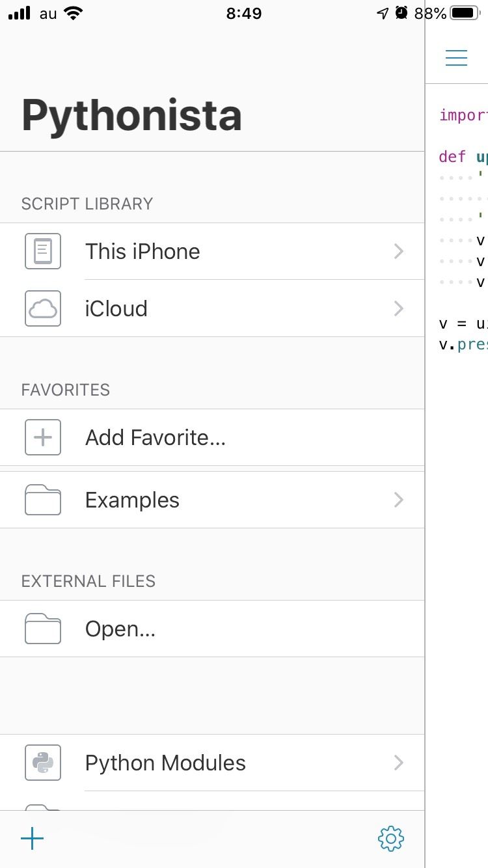488x868 pixels.
Task: Expand This iPhone using its chevron
Action: pyautogui.click(x=399, y=251)
